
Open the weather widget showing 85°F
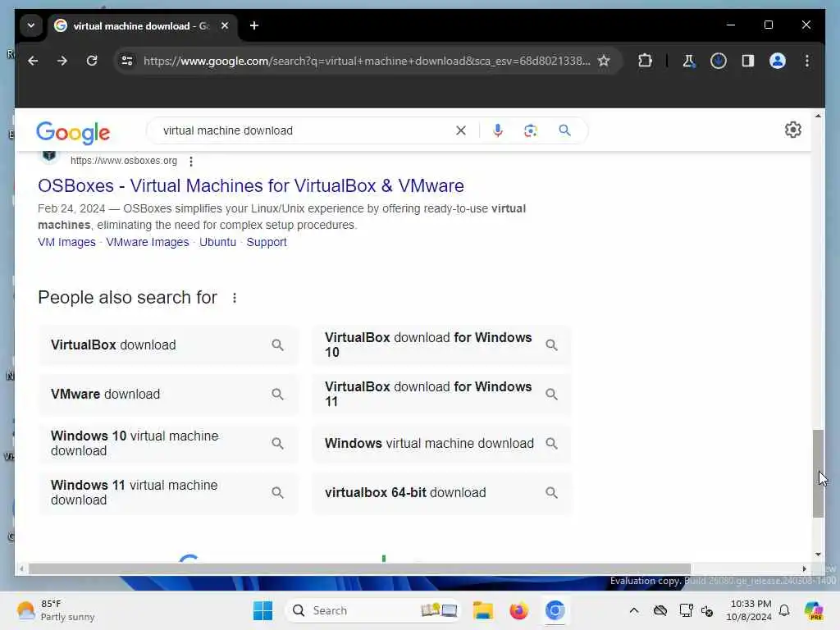coord(56,610)
